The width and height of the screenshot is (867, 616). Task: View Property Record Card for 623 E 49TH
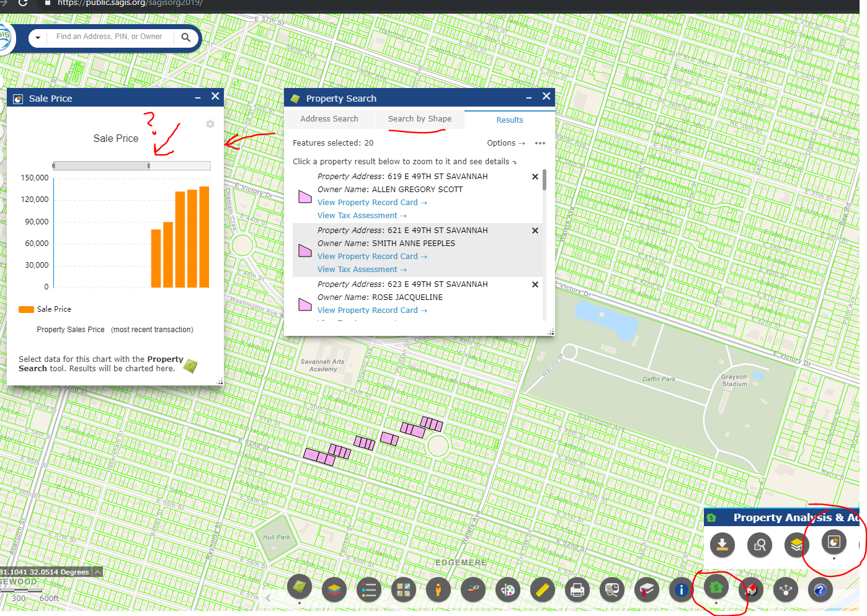click(x=372, y=310)
